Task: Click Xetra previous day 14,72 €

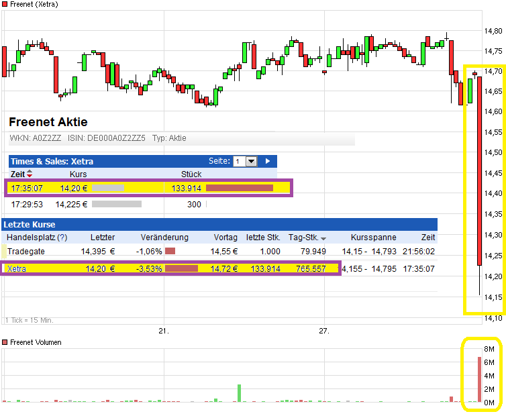Action: point(224,269)
